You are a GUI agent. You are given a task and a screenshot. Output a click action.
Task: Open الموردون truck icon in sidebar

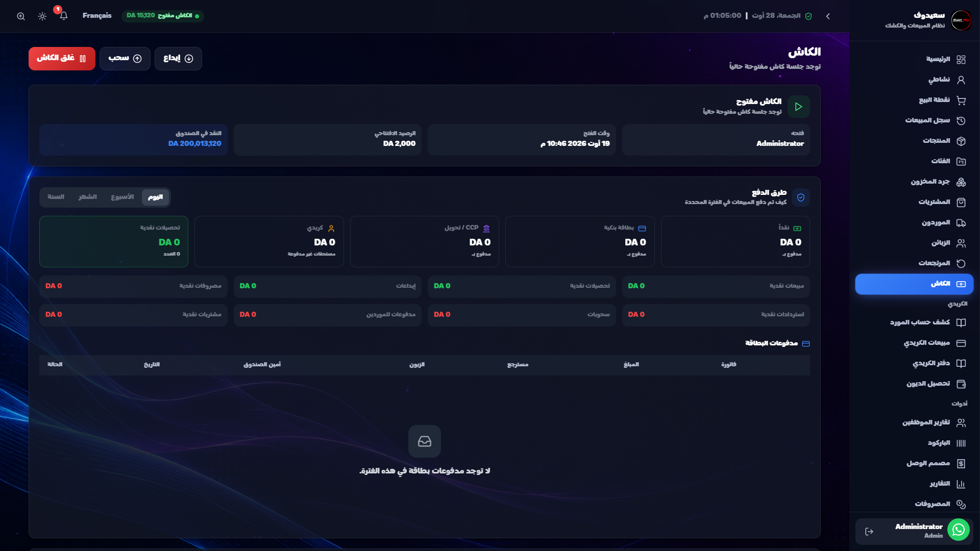pyautogui.click(x=961, y=223)
